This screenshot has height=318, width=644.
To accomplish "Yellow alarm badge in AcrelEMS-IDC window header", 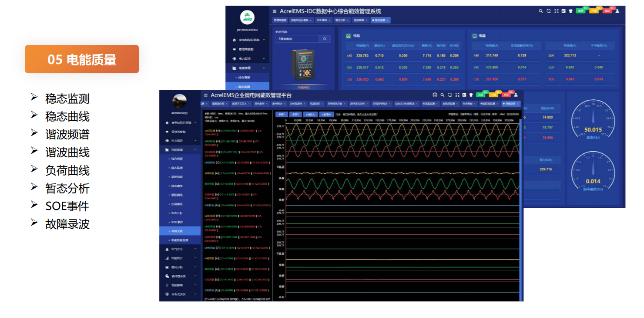I will [x=594, y=11].
